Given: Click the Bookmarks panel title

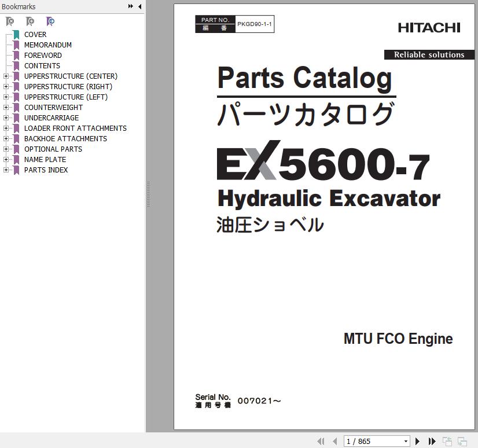Looking at the screenshot, I should [x=19, y=6].
